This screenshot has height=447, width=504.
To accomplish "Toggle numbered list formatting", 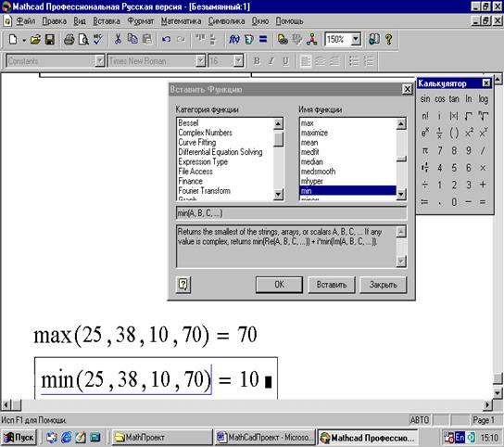I will tap(369, 61).
